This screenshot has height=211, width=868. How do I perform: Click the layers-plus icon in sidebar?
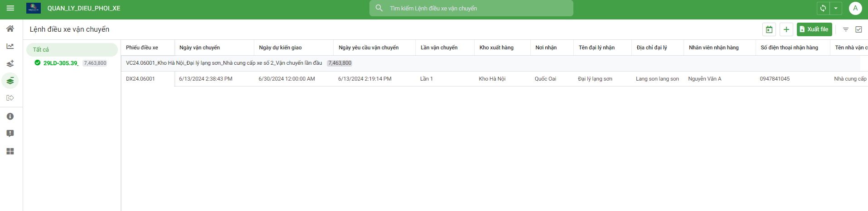click(x=10, y=63)
